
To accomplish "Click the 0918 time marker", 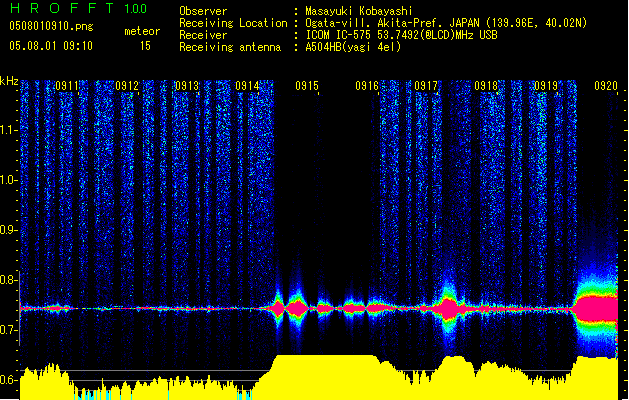I will pos(486,86).
